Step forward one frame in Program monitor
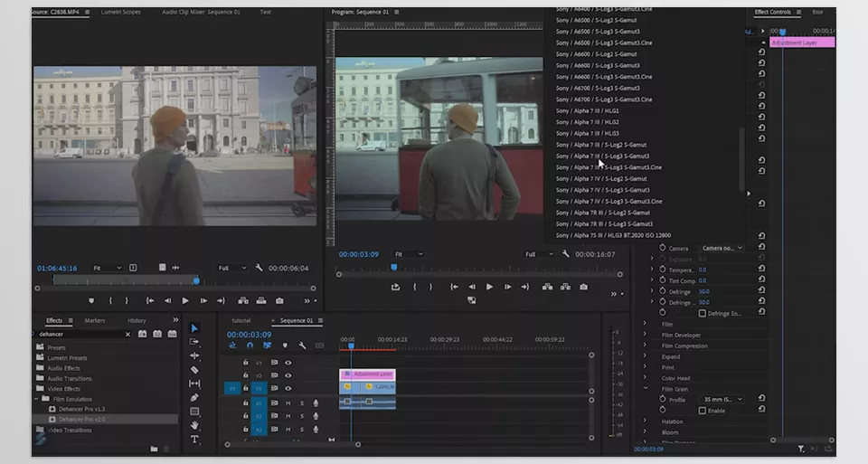Screen dimensions: 868x464 click(507, 287)
